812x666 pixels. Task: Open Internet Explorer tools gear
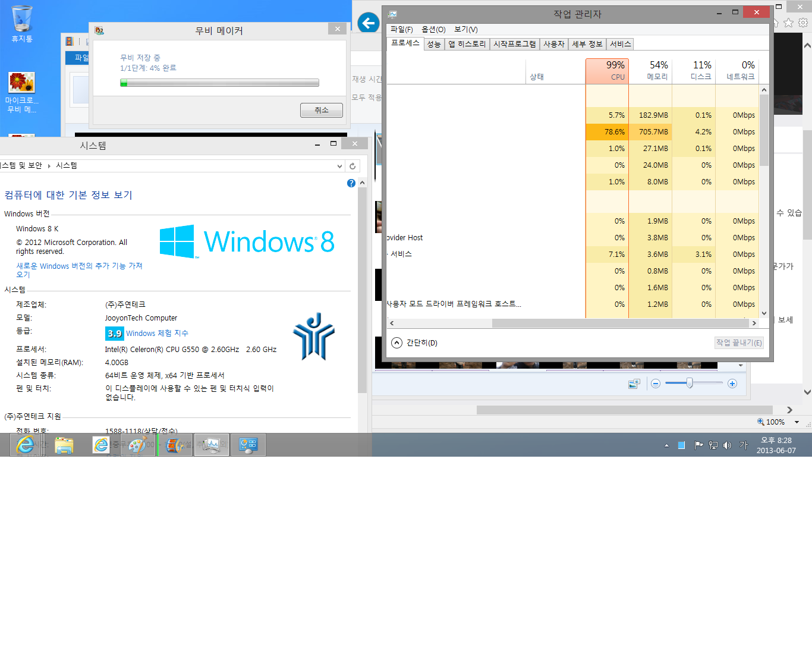(803, 23)
